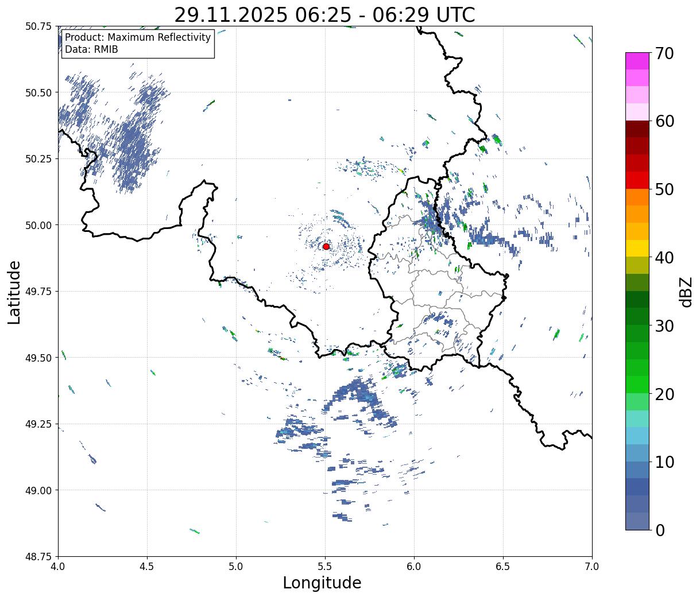Click the longitude tick label 6.0
Viewport: 700px width, 597px height.
point(414,567)
